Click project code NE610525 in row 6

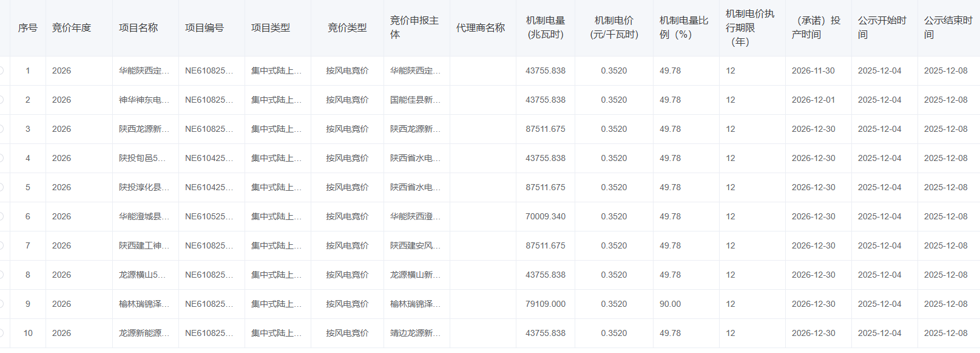tap(209, 216)
